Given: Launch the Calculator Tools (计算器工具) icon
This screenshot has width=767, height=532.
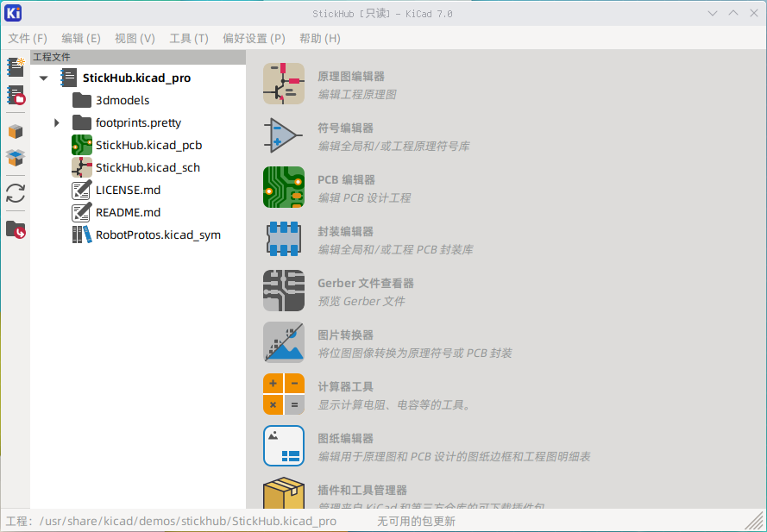Looking at the screenshot, I should tap(283, 395).
